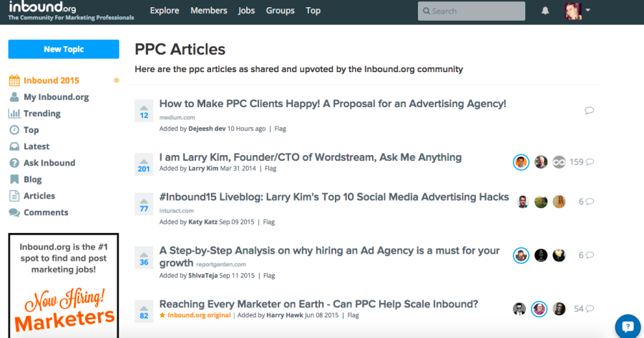Viewport: 644px width, 338px height.
Task: Upvote Reaching Every Marketer on Earth
Action: tap(144, 311)
